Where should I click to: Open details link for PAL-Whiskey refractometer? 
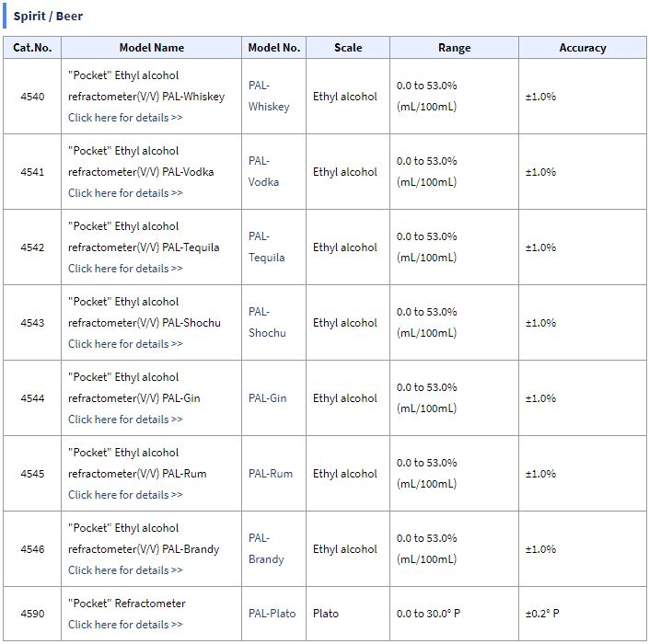pyautogui.click(x=125, y=118)
